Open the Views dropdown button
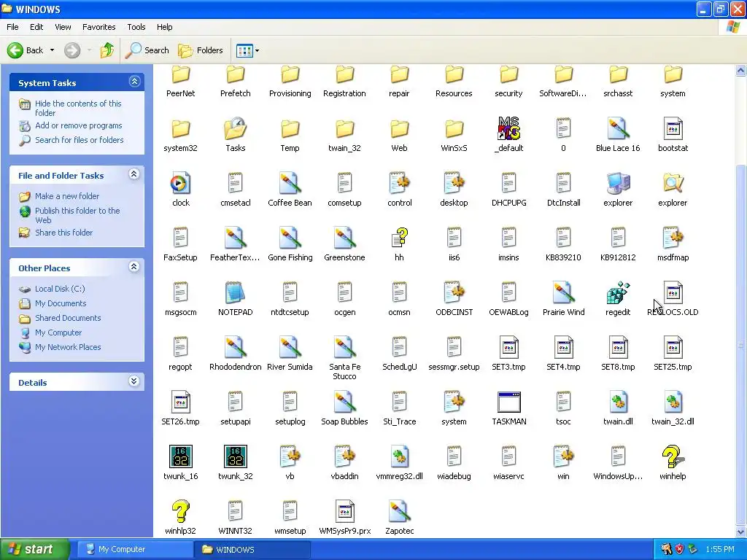This screenshot has width=747, height=560. coord(248,50)
